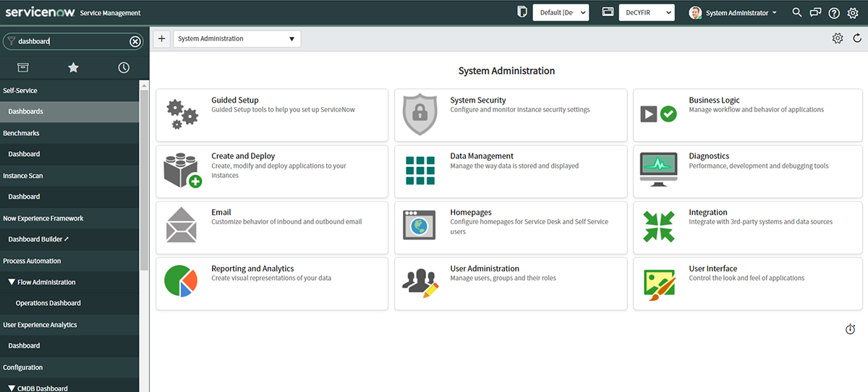
Task: Refresh the homepage content
Action: pos(857,38)
